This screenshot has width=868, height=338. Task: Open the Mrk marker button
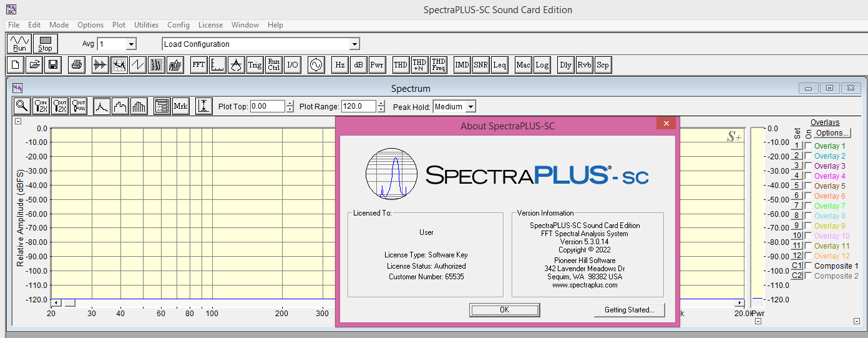180,106
